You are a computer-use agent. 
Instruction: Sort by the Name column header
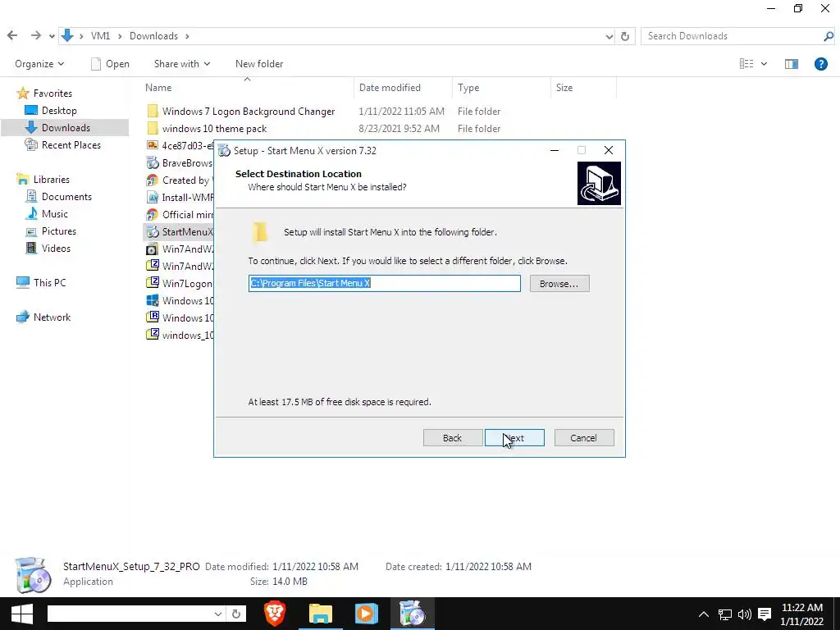click(158, 87)
